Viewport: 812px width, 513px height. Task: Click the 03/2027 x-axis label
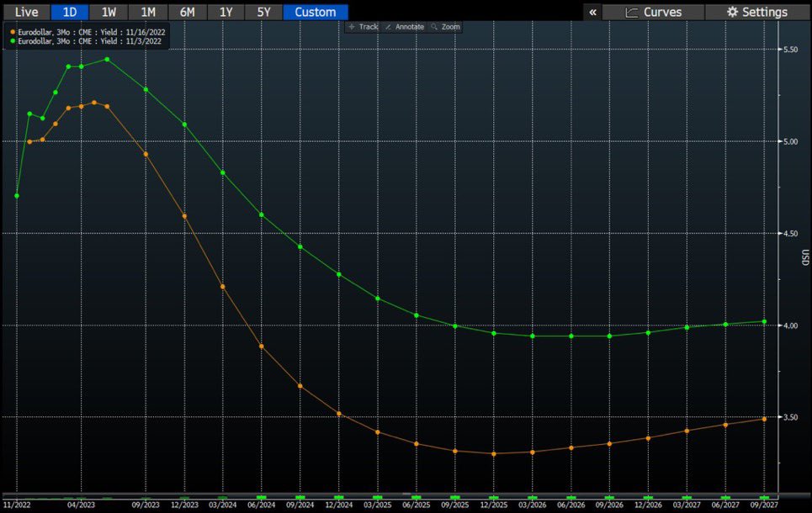pyautogui.click(x=687, y=505)
